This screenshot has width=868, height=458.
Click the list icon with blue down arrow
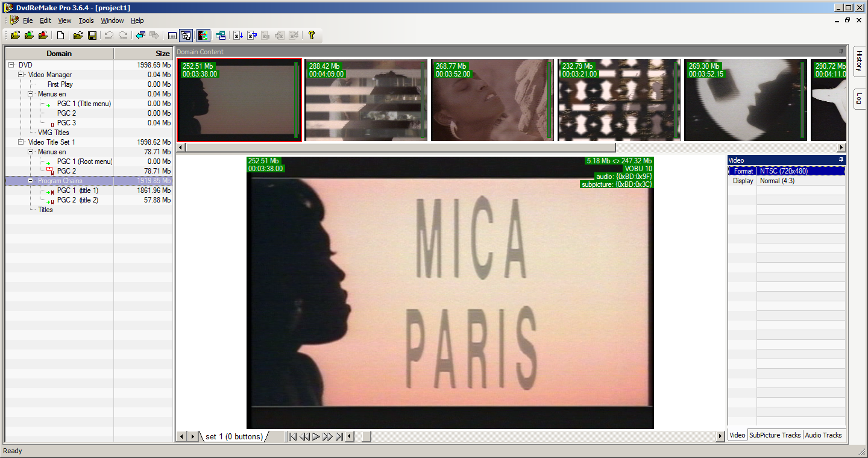pyautogui.click(x=238, y=36)
